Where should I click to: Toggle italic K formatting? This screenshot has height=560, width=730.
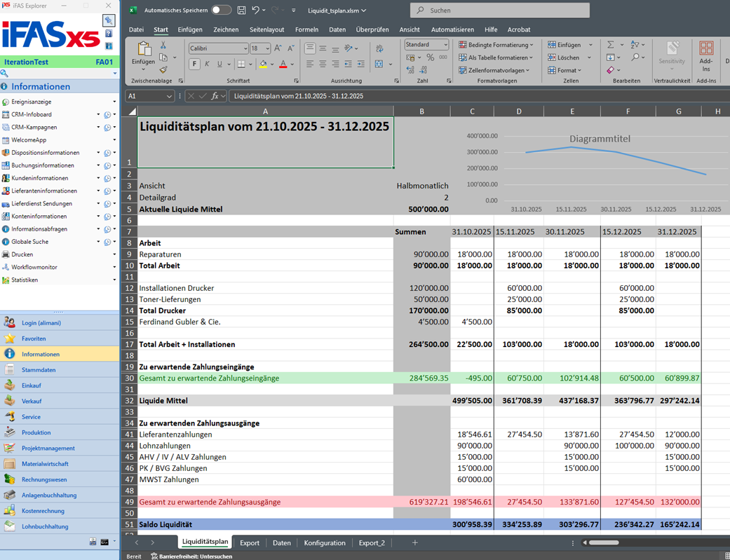point(207,64)
